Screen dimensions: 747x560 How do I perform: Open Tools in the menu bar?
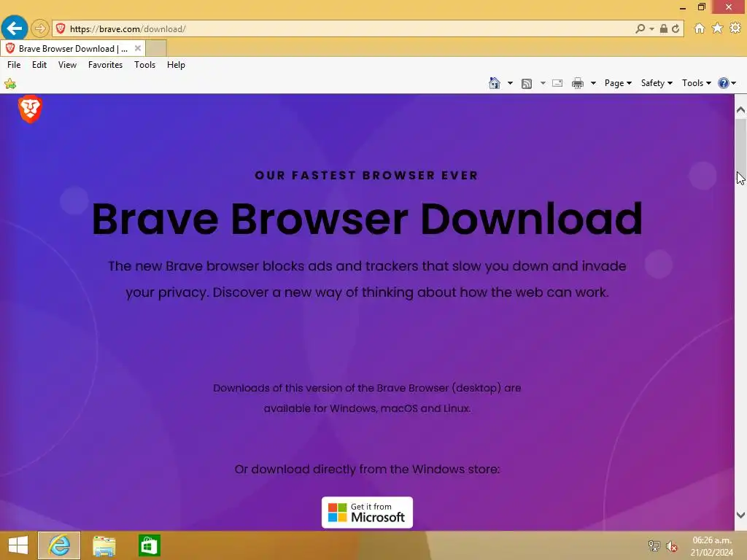(145, 65)
